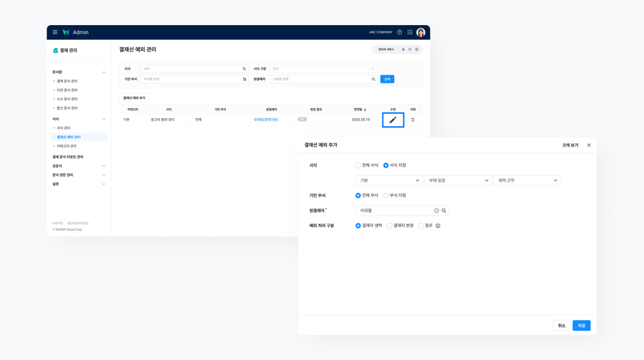
Task: Click the 결재선 예외 추가 button
Action: pos(134,98)
